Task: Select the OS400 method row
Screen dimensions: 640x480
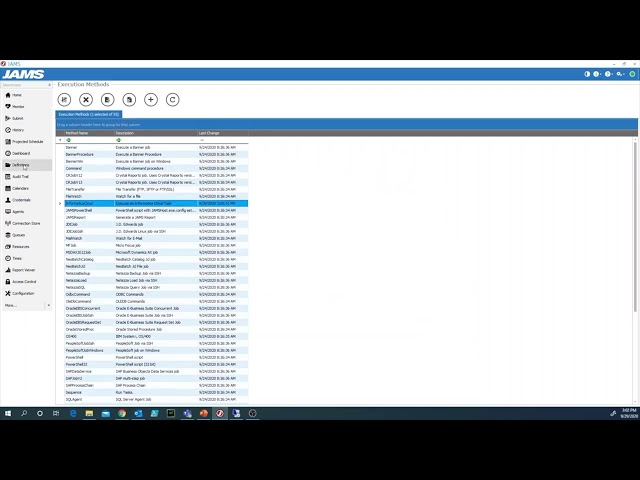Action: (156, 336)
